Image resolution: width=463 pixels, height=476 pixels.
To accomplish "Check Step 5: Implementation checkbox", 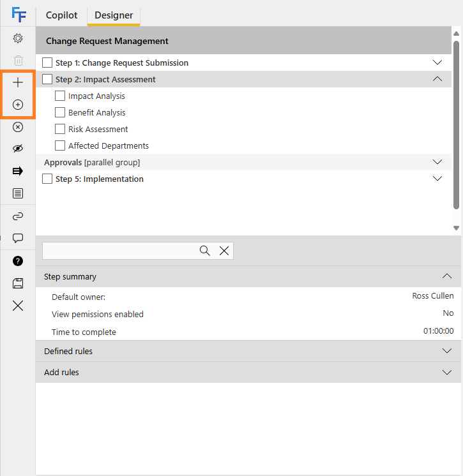I will click(47, 179).
